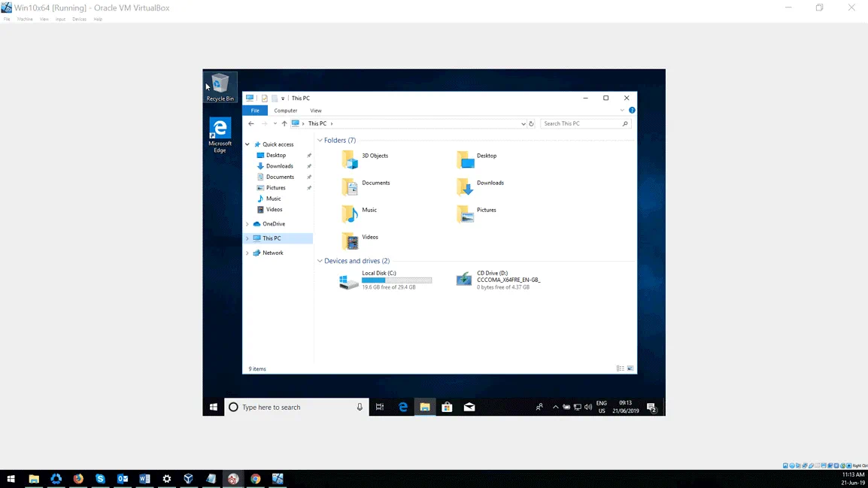Open Microsoft Store from guest taskbar
Viewport: 868px width, 488px height.
click(447, 407)
